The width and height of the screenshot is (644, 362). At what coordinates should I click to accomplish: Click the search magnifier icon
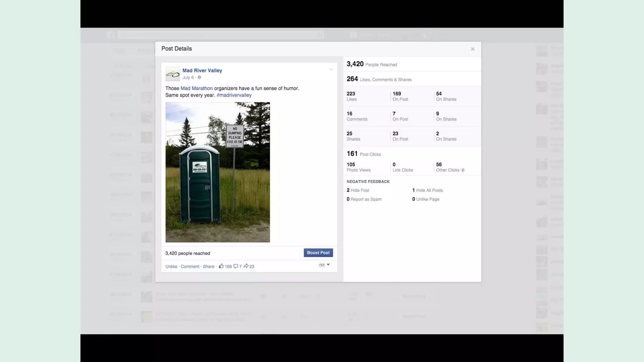320,35
